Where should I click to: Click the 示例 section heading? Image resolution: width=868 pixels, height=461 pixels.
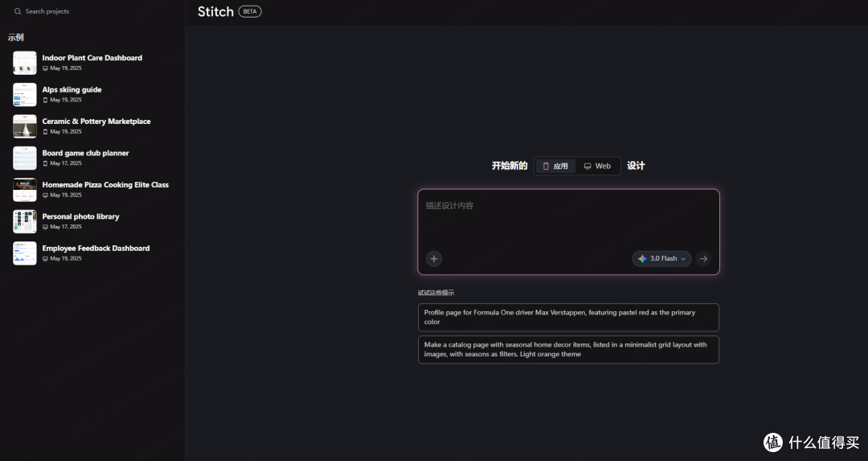(15, 37)
